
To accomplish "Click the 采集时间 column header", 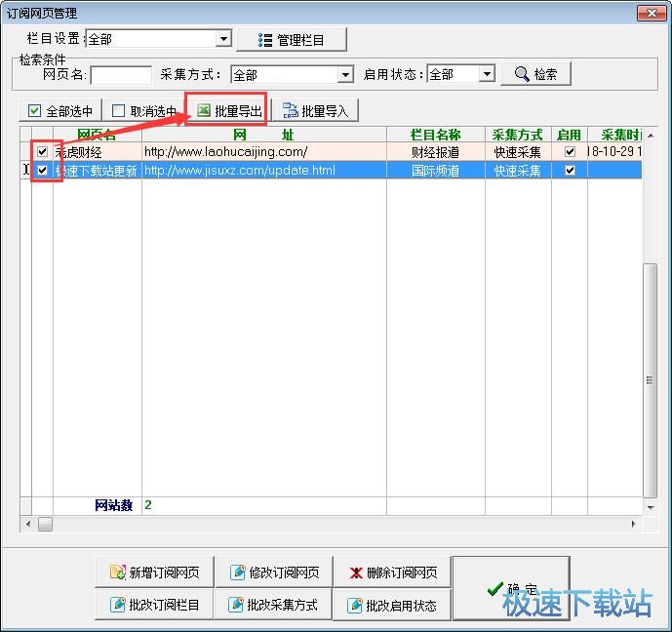I will pos(614,135).
